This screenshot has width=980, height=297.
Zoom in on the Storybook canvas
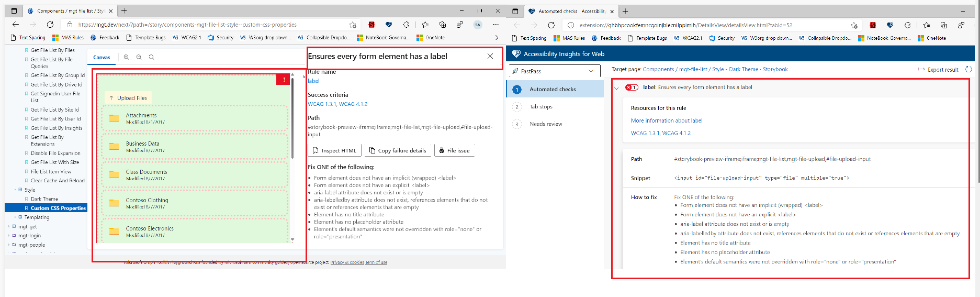[126, 57]
